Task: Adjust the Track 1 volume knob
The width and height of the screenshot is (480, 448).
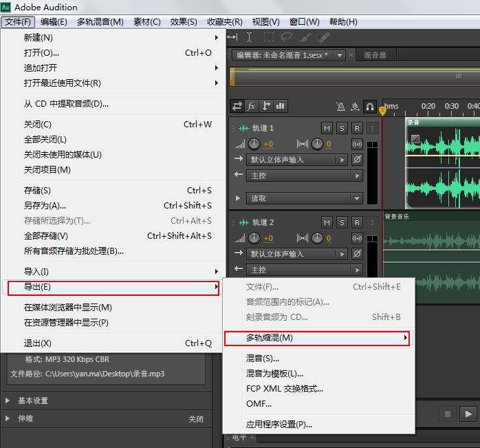Action: [254, 144]
